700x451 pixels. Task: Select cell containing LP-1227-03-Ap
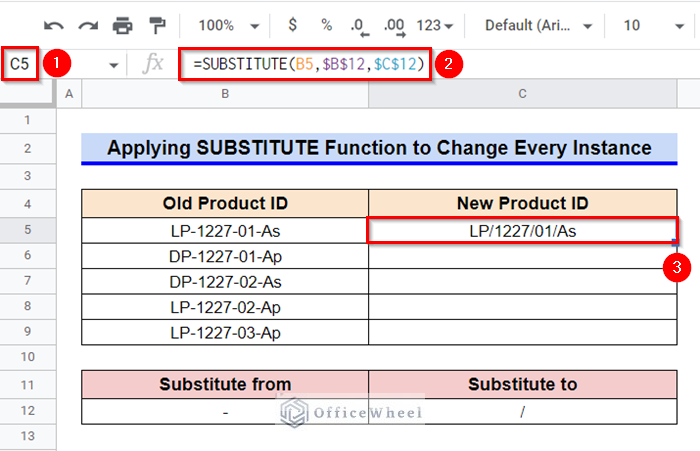pos(225,333)
